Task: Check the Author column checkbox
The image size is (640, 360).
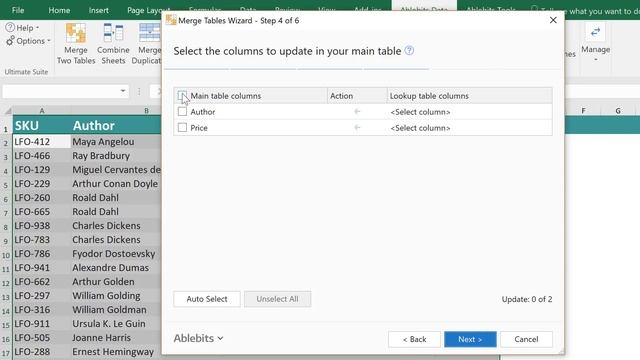Action: coord(182,111)
